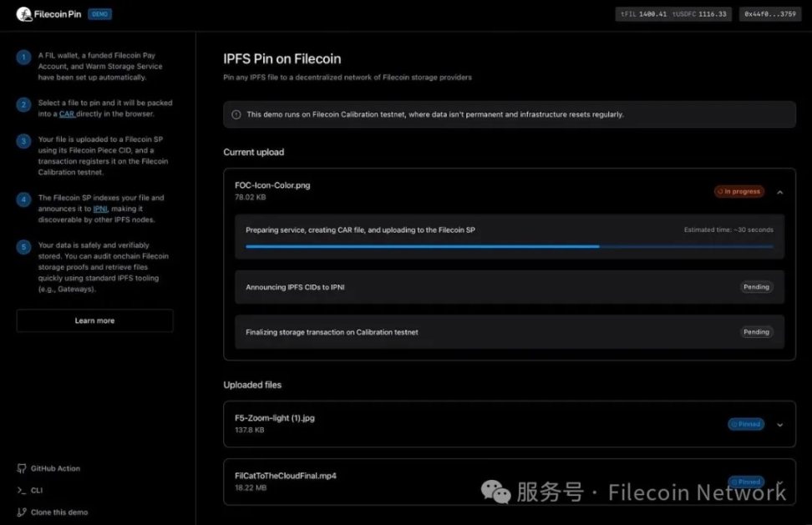Open the GitHub Action link
812x525 pixels.
tap(55, 469)
